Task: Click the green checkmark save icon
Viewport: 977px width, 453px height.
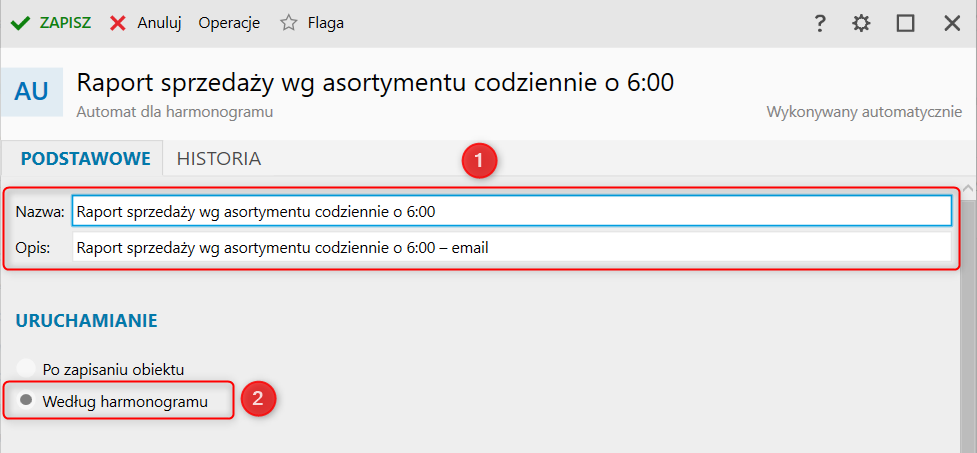Action: (x=20, y=23)
